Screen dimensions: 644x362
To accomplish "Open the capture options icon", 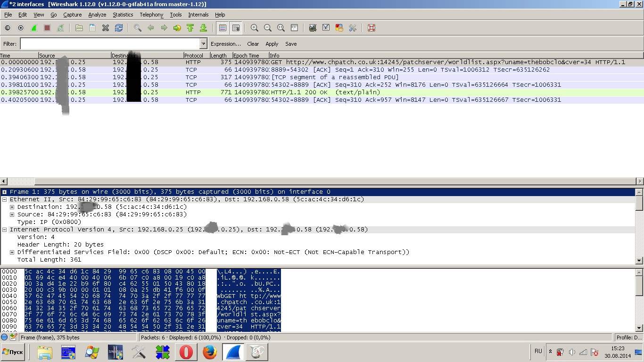I will (21, 28).
